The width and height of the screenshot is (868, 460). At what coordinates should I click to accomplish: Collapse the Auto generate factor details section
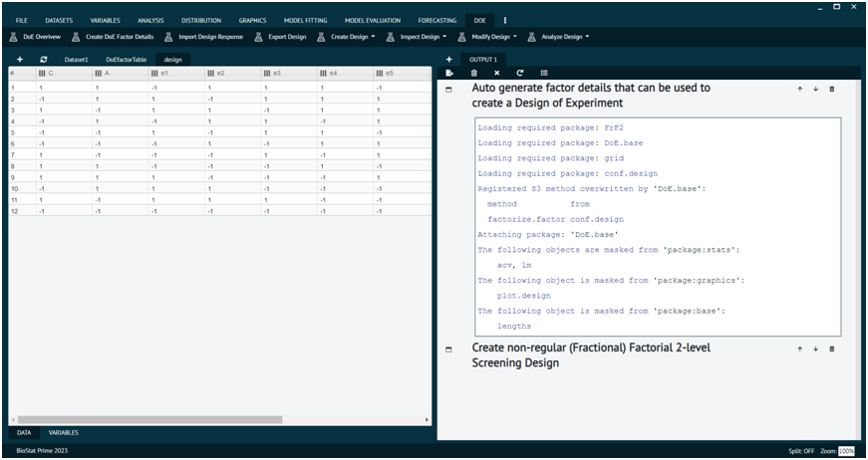(448, 90)
